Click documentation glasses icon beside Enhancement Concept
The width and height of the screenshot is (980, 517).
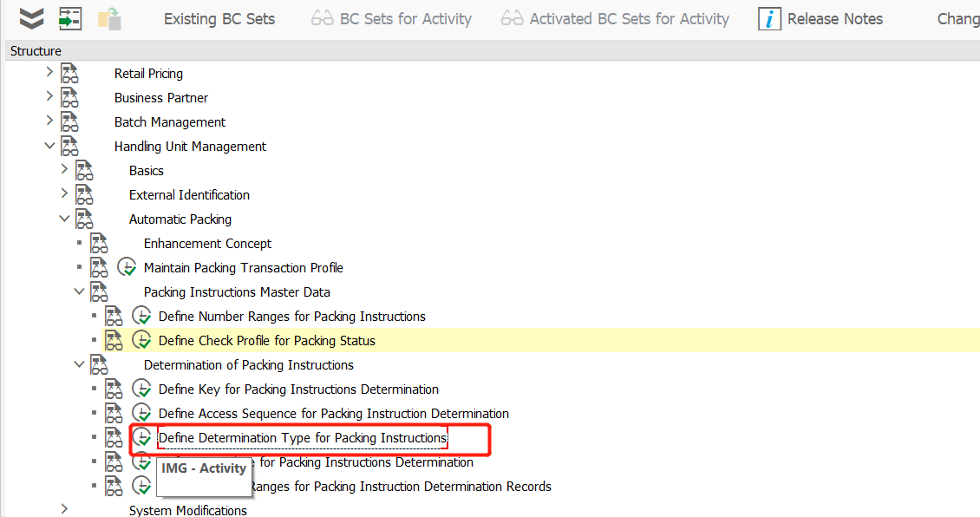tap(98, 243)
